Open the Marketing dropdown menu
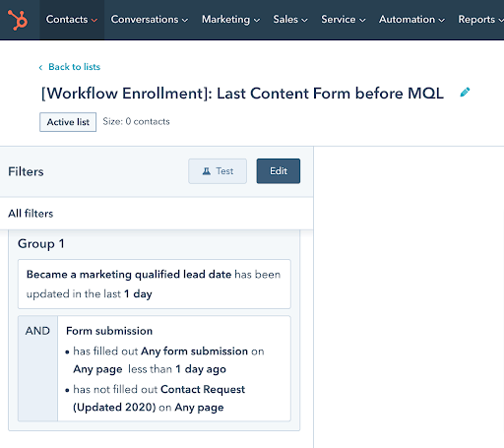Image resolution: width=504 pixels, height=448 pixels. 230,20
